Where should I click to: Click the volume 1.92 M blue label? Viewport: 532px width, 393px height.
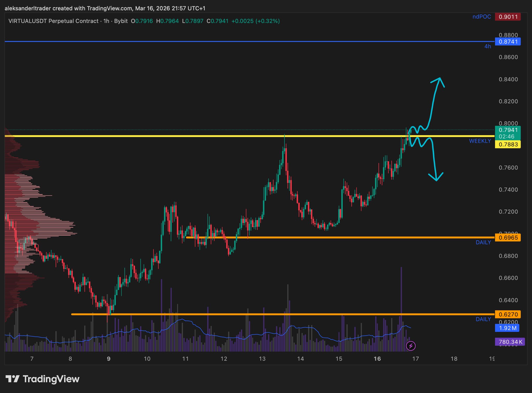tap(507, 328)
